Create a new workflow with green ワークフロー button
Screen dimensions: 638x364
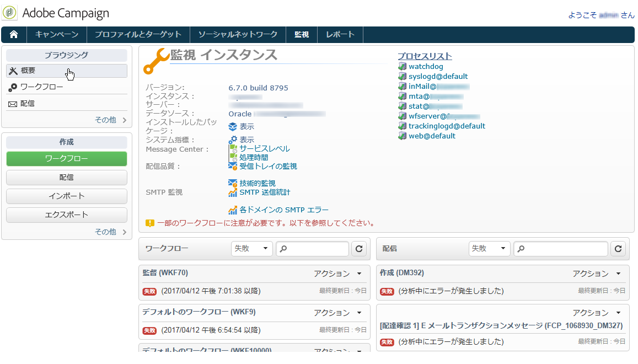pyautogui.click(x=67, y=159)
